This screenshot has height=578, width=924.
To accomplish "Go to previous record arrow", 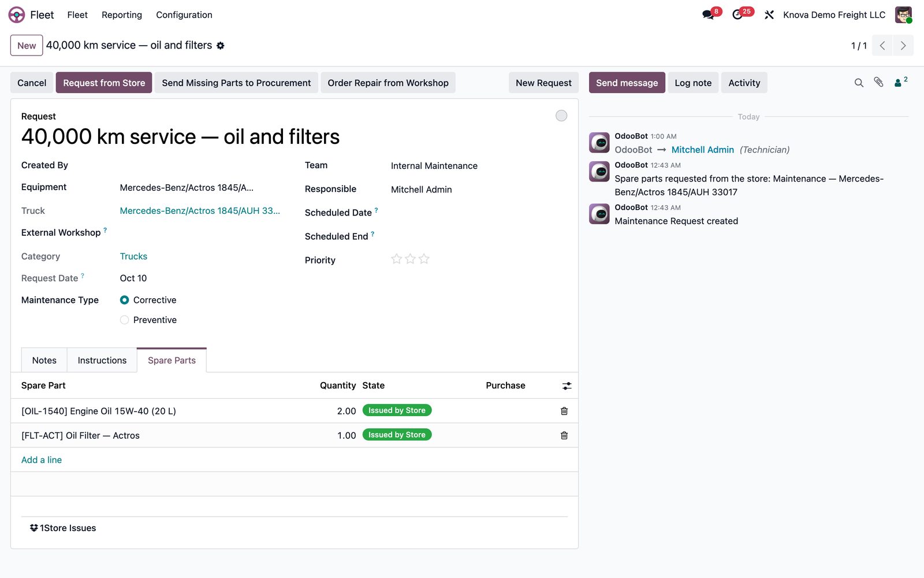I will point(882,46).
